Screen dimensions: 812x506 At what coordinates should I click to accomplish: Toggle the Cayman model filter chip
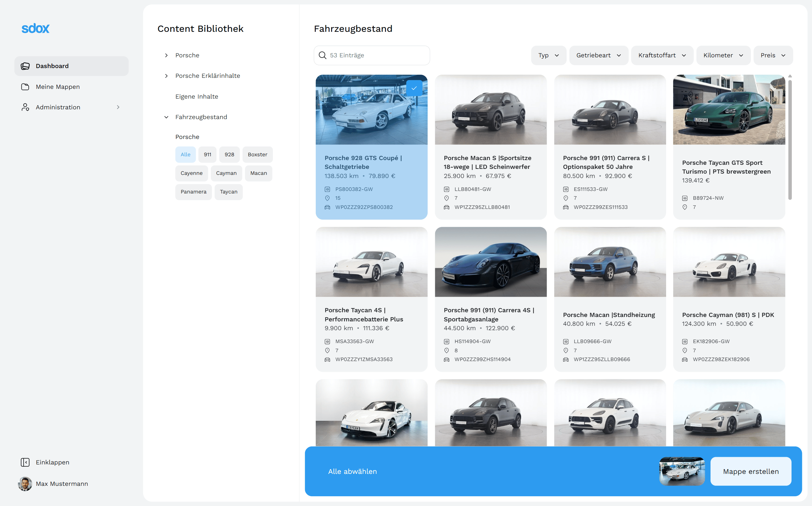click(226, 173)
